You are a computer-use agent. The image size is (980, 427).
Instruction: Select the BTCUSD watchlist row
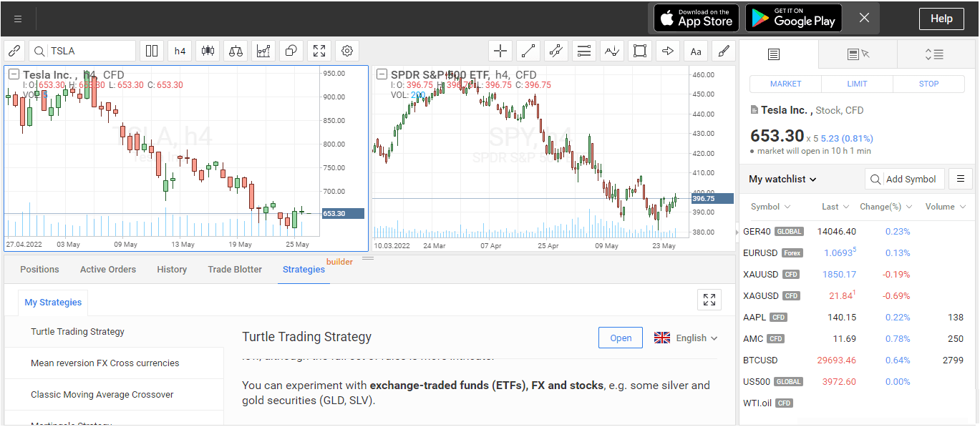click(856, 360)
